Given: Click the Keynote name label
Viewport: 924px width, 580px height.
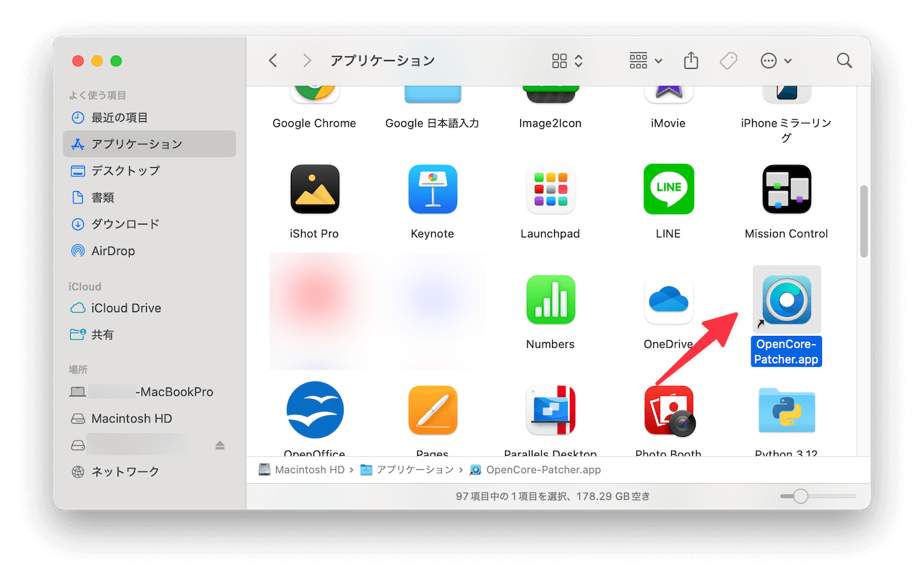Looking at the screenshot, I should coord(432,234).
